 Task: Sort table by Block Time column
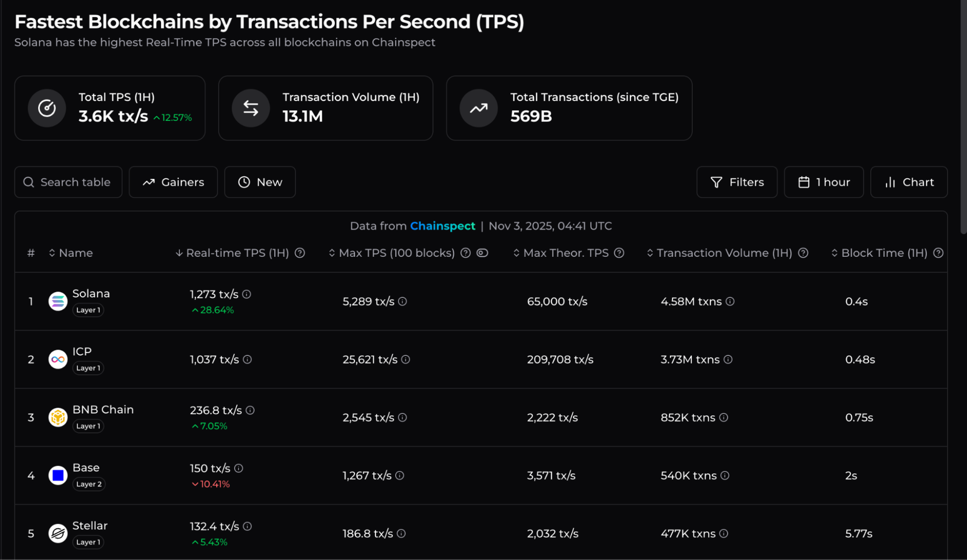[x=834, y=253]
